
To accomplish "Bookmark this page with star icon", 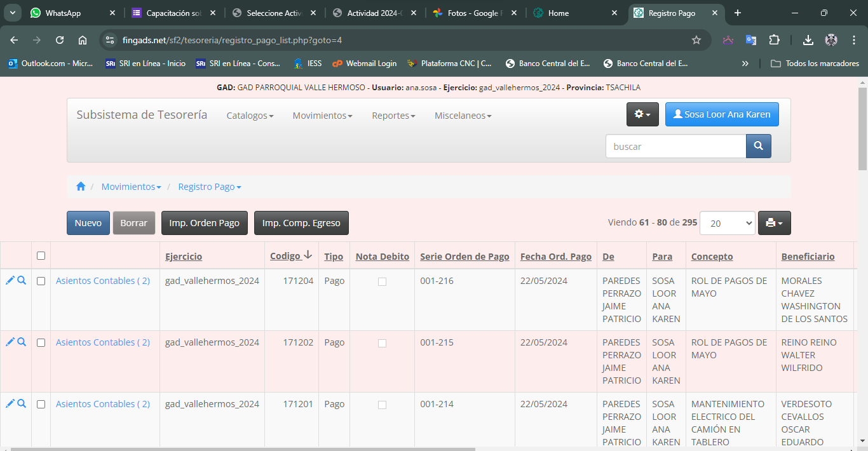I will point(696,40).
